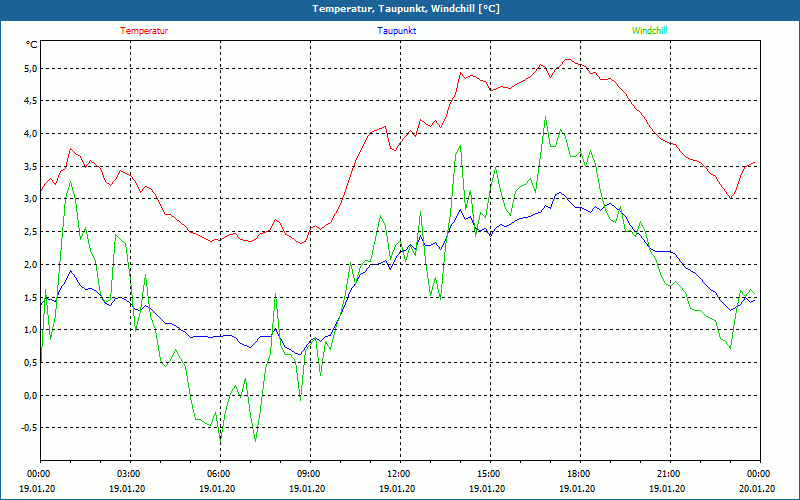Image resolution: width=800 pixels, height=500 pixels.
Task: Click the 03:00 time axis label
Action: [x=130, y=474]
